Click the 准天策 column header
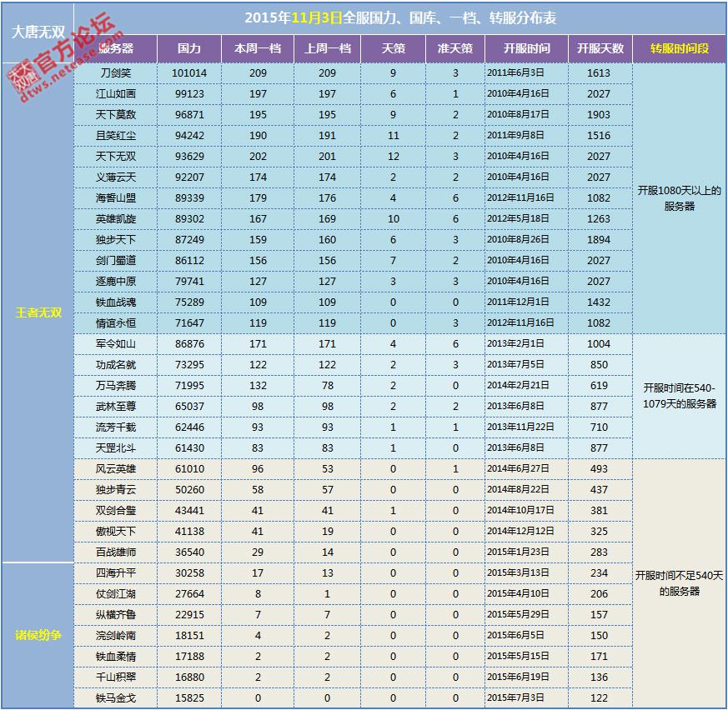 click(x=455, y=48)
